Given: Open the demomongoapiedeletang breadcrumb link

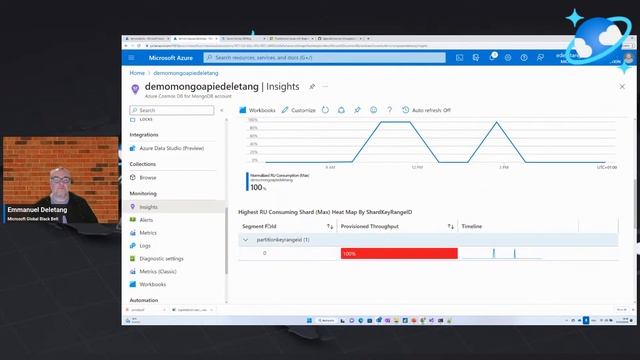Looking at the screenshot, I should point(186,73).
